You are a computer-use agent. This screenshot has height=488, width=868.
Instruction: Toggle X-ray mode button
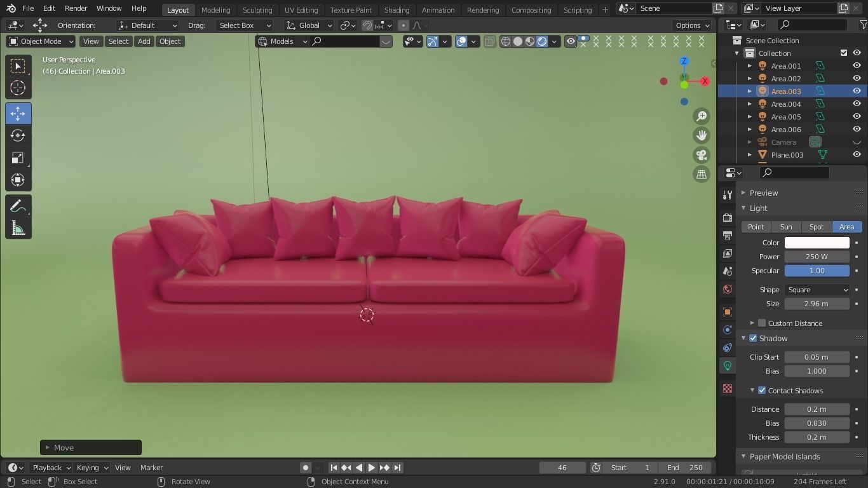(489, 41)
